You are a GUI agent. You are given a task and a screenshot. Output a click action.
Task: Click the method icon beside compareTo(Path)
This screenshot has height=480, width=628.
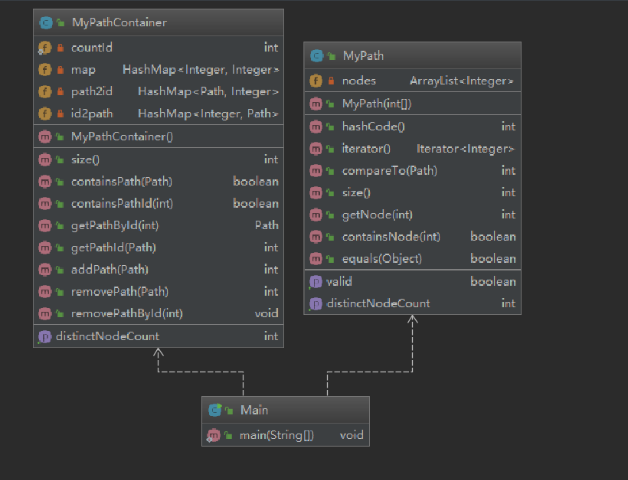click(x=316, y=171)
